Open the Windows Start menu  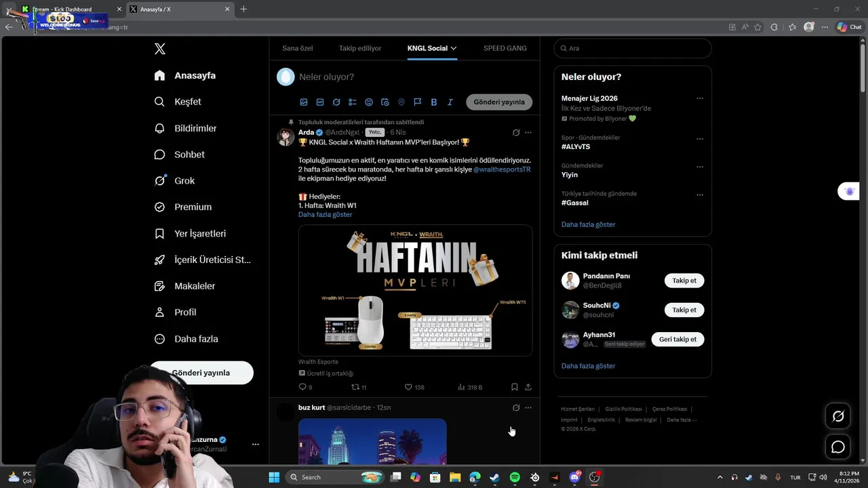(274, 477)
